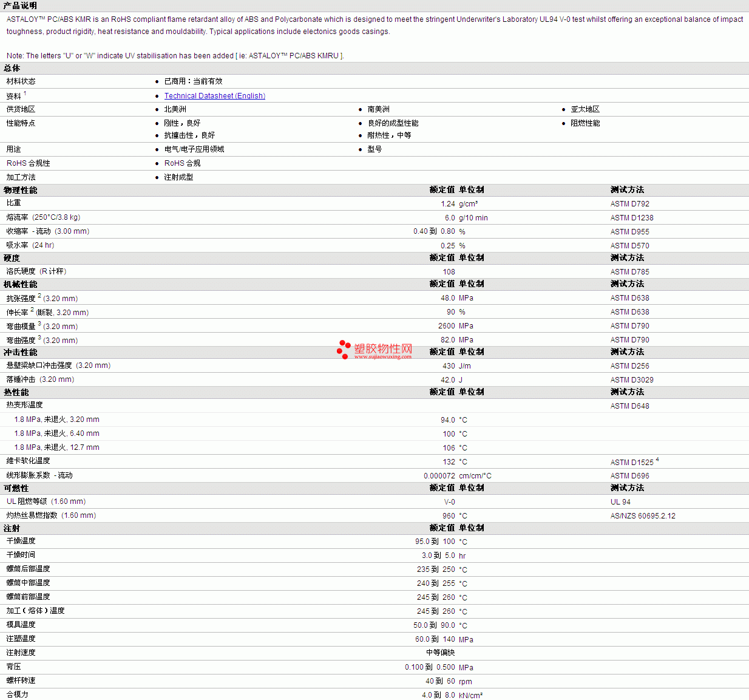Open the Technical Datasheet (English) link

pyautogui.click(x=215, y=96)
